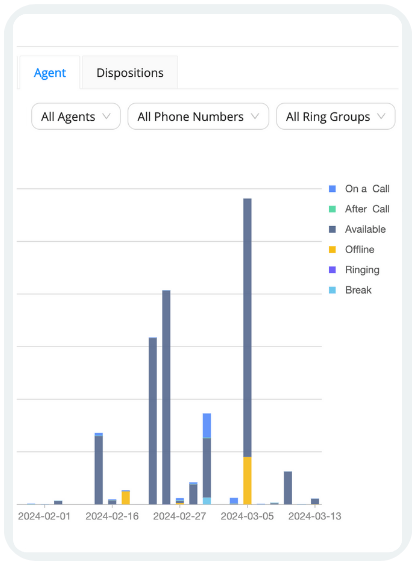This screenshot has width=413, height=561.
Task: Open the All Agents dropdown
Action: [76, 117]
